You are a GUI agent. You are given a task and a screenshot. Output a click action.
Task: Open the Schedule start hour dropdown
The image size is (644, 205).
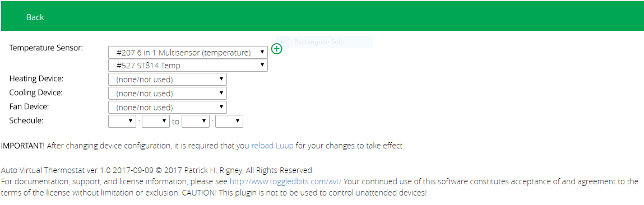(x=122, y=121)
